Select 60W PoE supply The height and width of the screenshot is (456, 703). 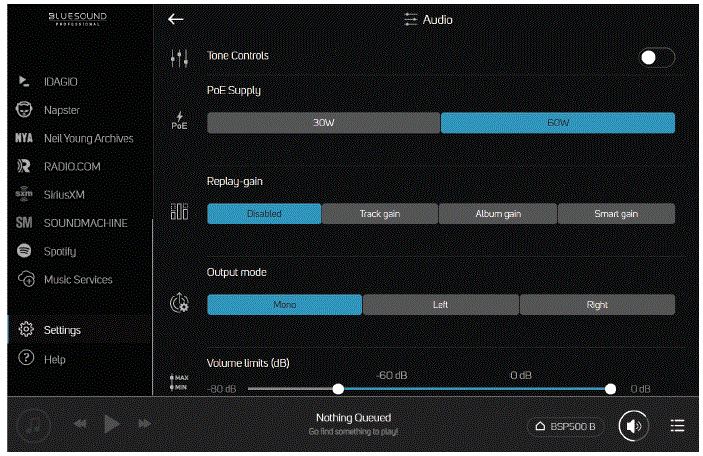pos(558,122)
